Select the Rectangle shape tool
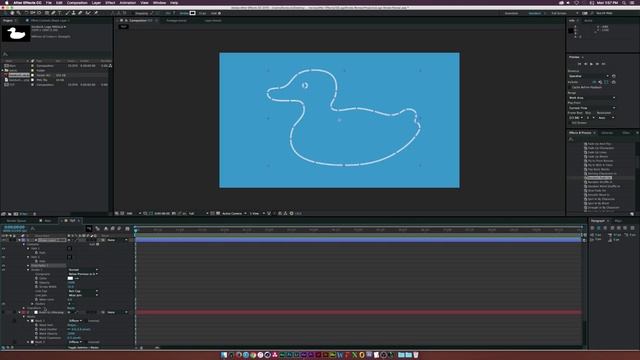 (x=47, y=13)
